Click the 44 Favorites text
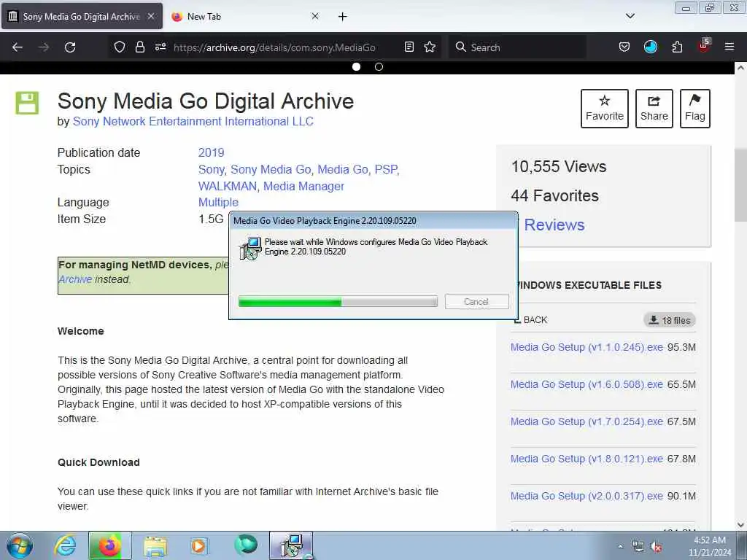 pyautogui.click(x=554, y=195)
